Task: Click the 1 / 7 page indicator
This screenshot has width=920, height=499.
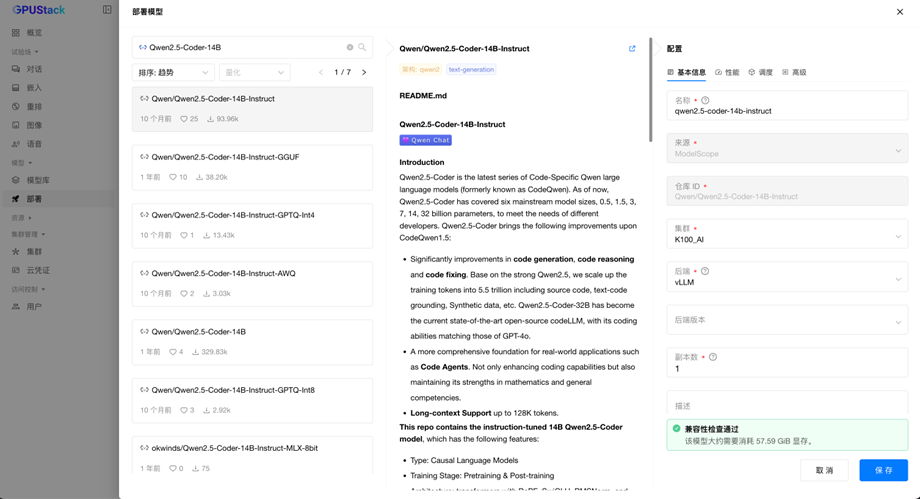Action: [x=343, y=72]
